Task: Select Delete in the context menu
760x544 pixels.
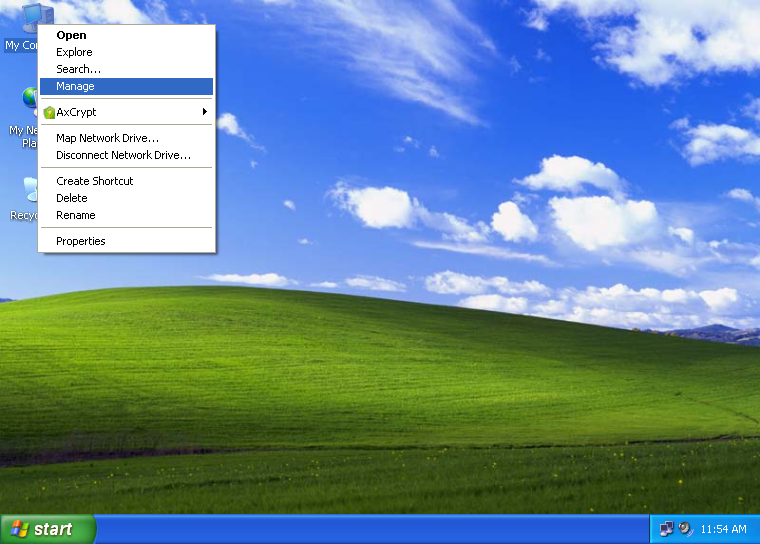Action: click(x=72, y=198)
